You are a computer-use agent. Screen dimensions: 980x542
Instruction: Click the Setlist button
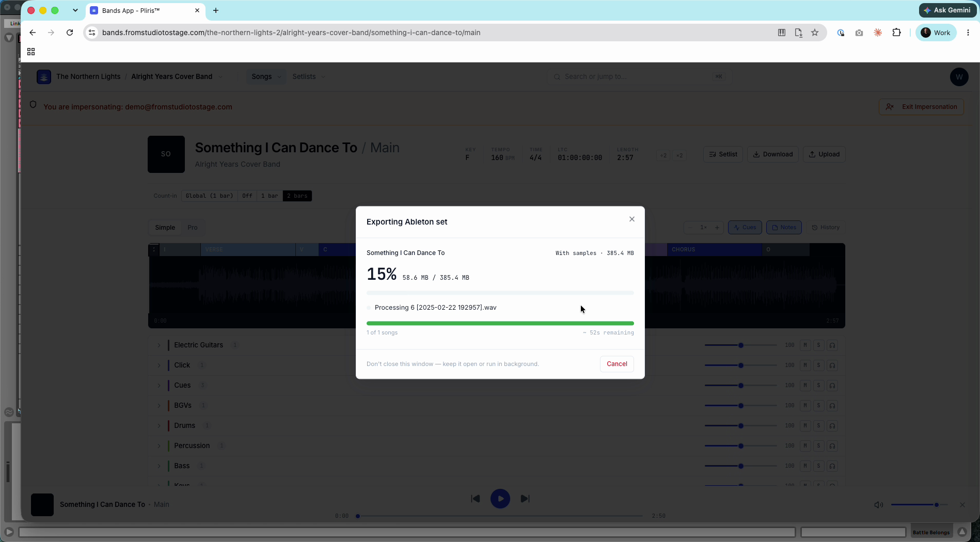723,154
